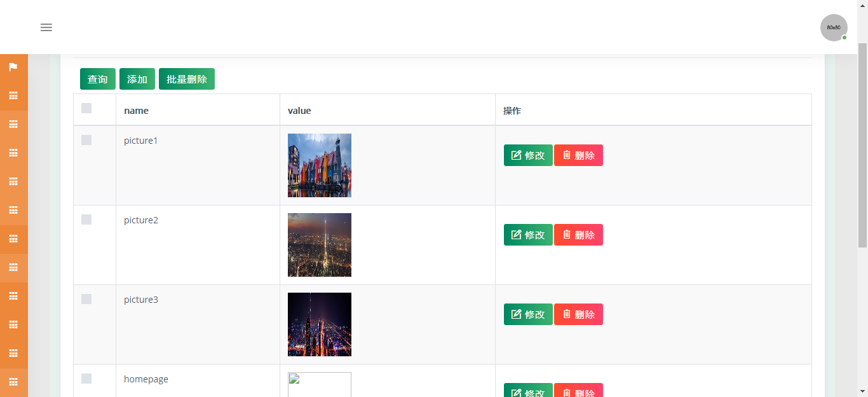Click the scrollbar down arrow

tap(862, 391)
